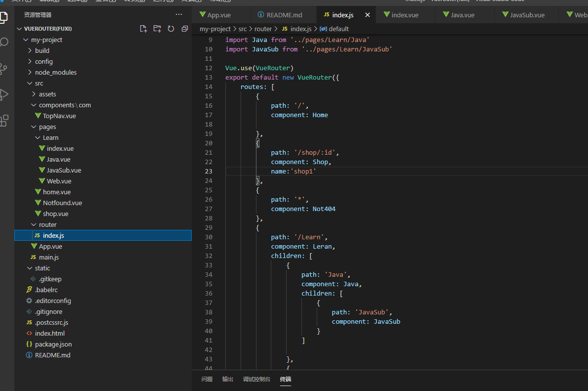
Task: Close the index.js editor tab
Action: coord(368,15)
